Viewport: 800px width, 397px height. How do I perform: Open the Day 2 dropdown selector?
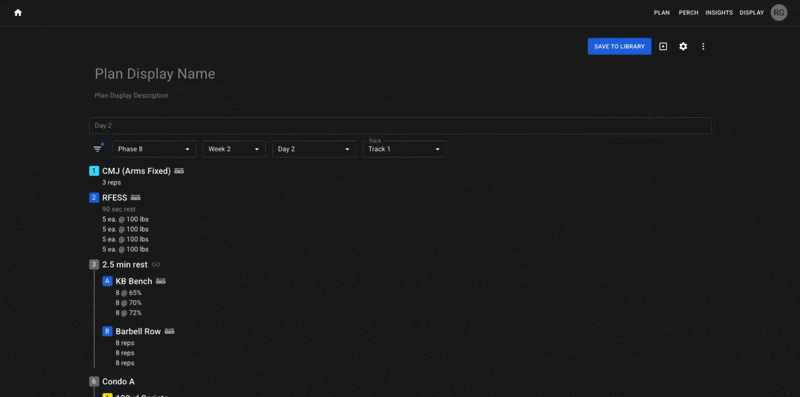point(314,149)
